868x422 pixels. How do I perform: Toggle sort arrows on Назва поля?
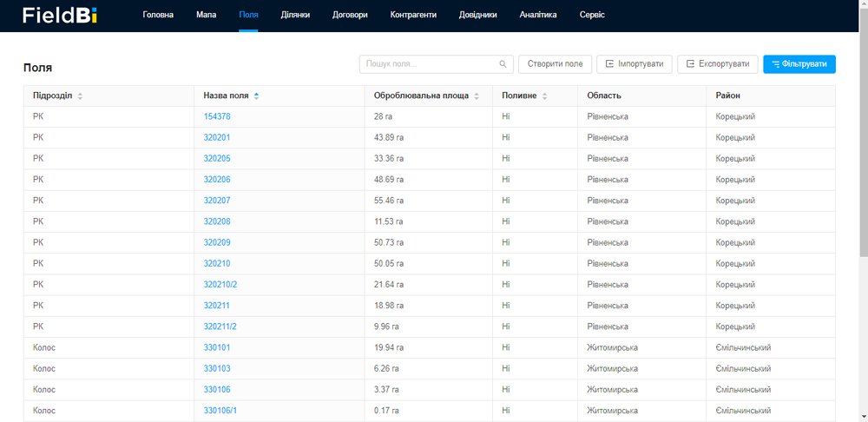click(x=256, y=96)
